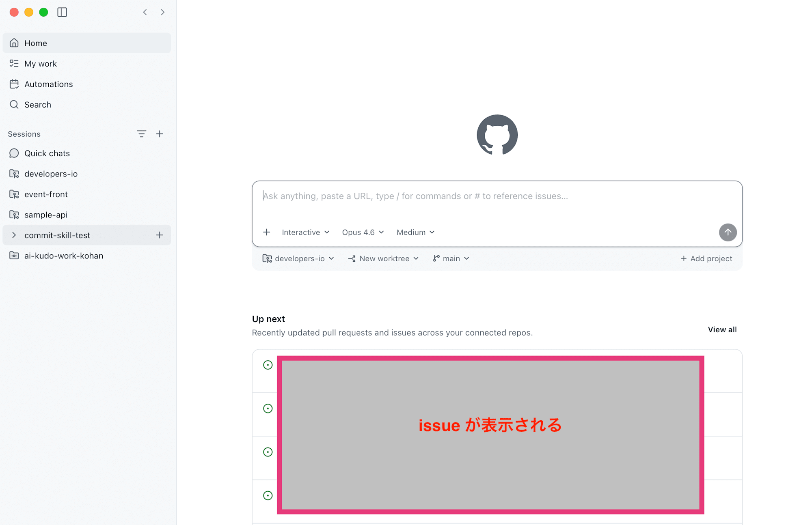Screen dimensions: 812x525
Task: Open the main branch dropdown
Action: pyautogui.click(x=451, y=258)
